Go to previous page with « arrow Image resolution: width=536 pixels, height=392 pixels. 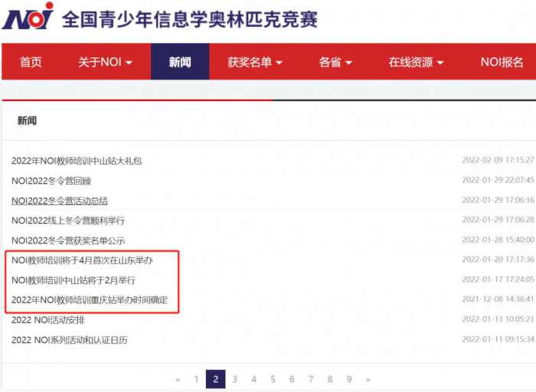click(178, 379)
